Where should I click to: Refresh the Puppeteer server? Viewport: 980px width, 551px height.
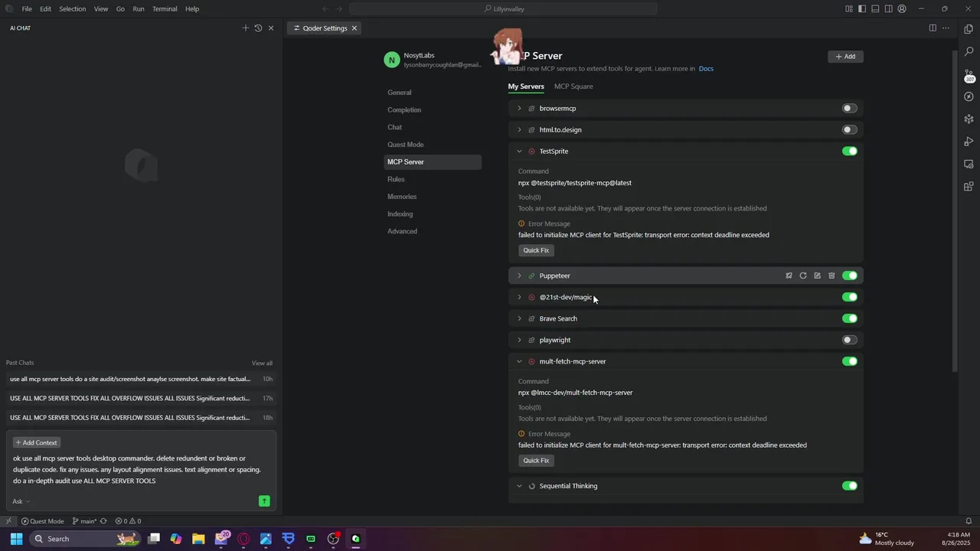[x=803, y=275]
